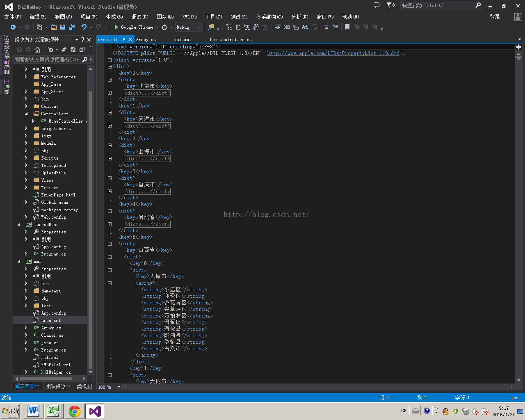Open Chrome from the taskbar
The height and width of the screenshot is (420, 525).
74,411
